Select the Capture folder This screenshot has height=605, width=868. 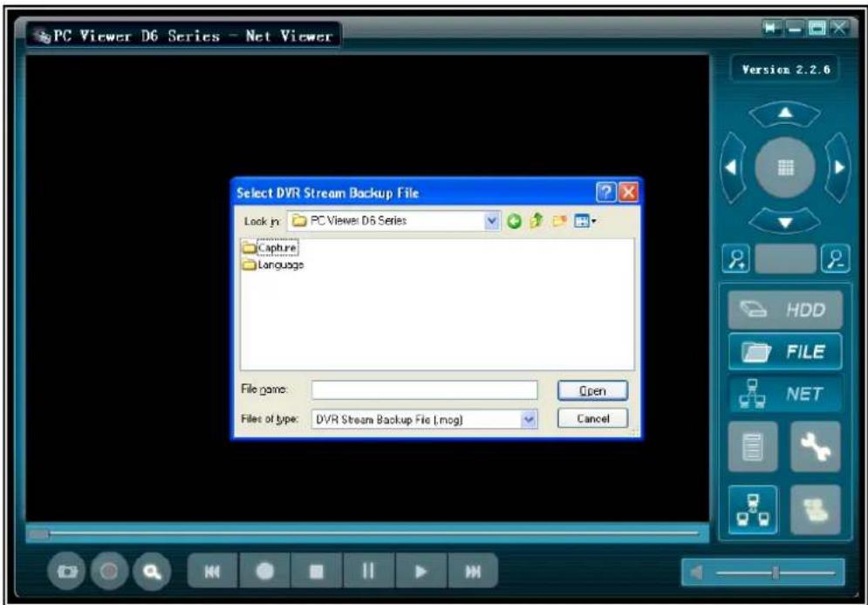point(270,248)
